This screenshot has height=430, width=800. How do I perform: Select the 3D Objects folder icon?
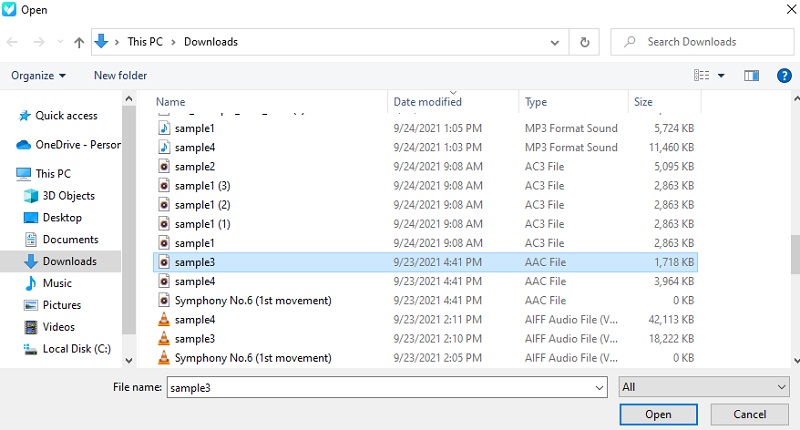[30, 195]
